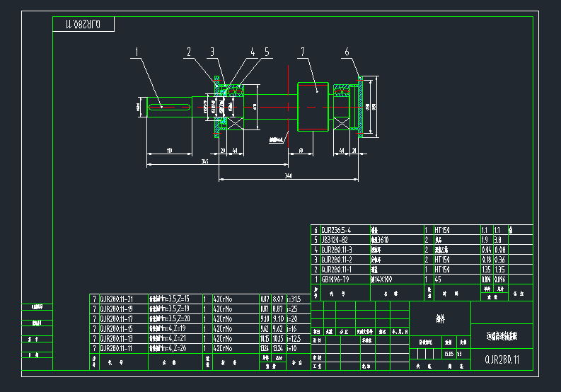Click part callout number 3 in the drawing
The image size is (561, 392).
pyautogui.click(x=212, y=52)
